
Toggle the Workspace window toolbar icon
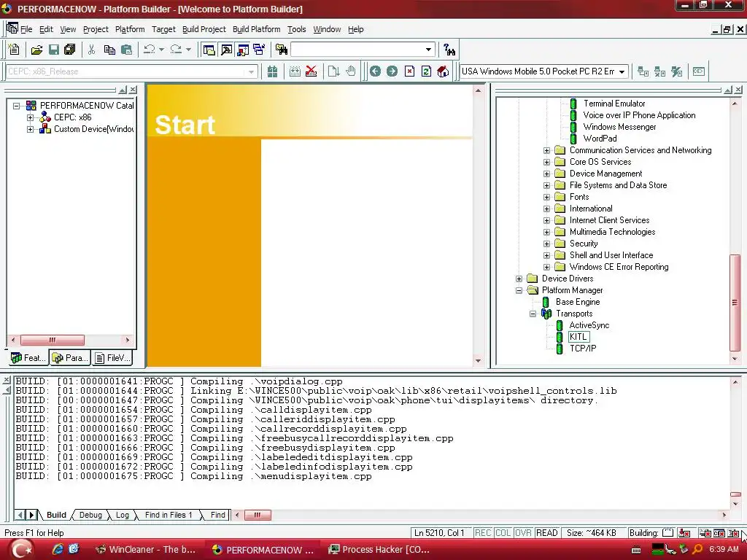point(209,50)
